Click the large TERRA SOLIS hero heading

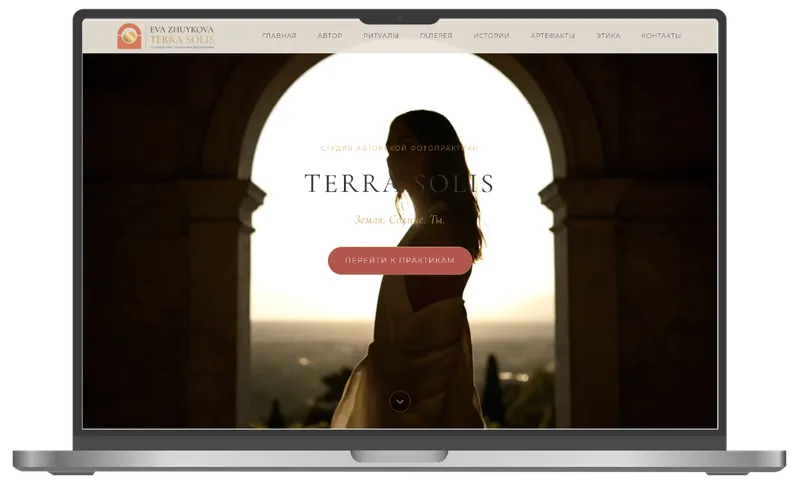(399, 184)
